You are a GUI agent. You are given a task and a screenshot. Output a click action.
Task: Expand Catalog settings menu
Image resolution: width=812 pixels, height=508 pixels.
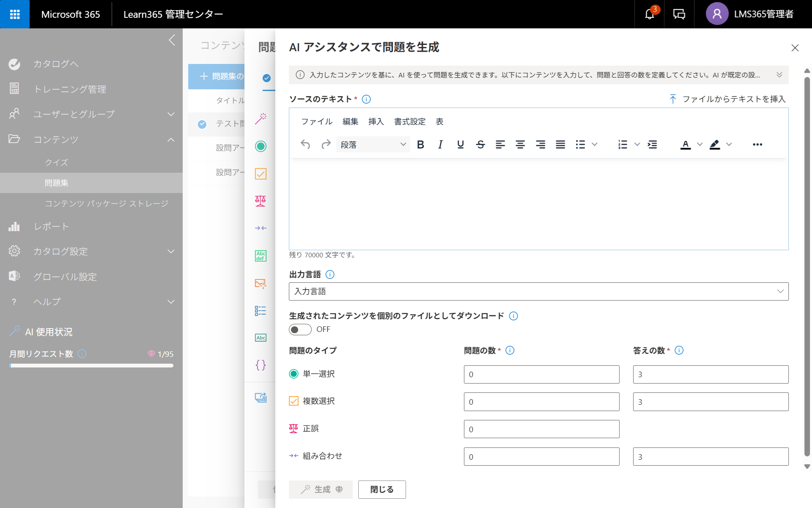(x=171, y=251)
